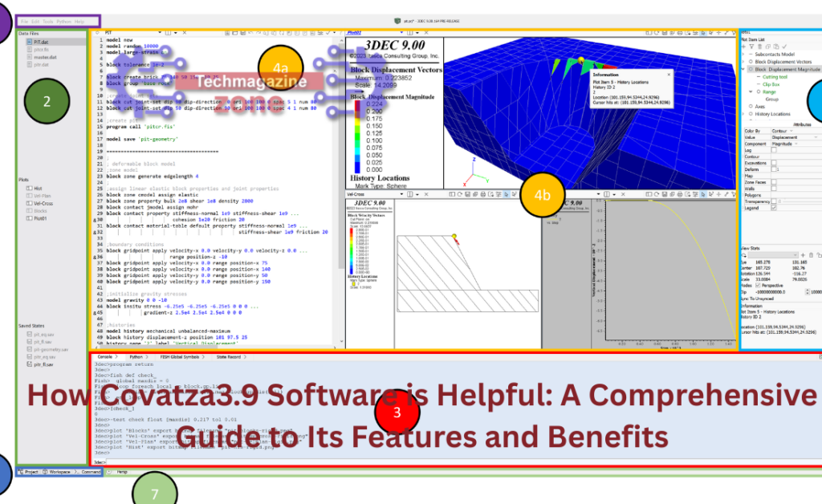Click the copy icon in Plot Item List toolbar

coord(768,47)
